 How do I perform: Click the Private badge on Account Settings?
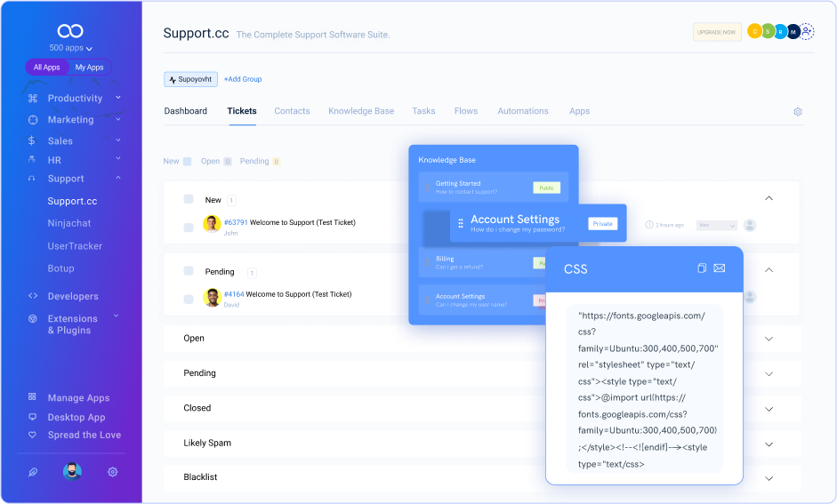[x=603, y=224]
